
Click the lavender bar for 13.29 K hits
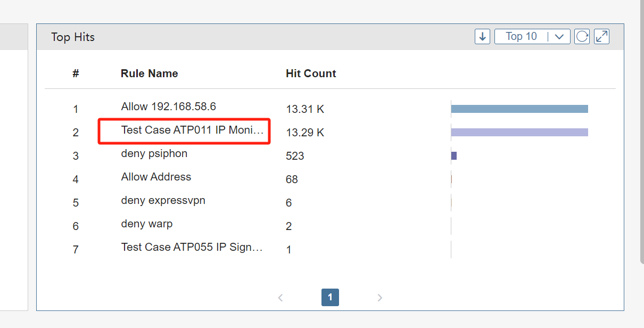tap(519, 132)
